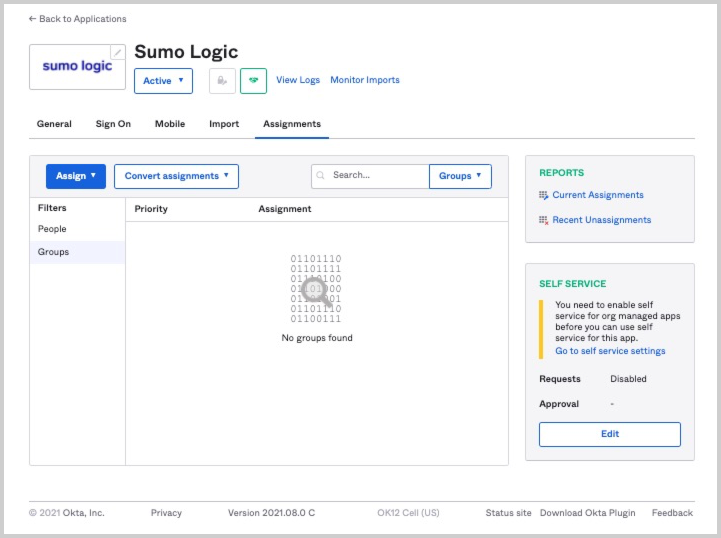Click the Current Assignments report icon
This screenshot has height=538, width=721.
(544, 195)
